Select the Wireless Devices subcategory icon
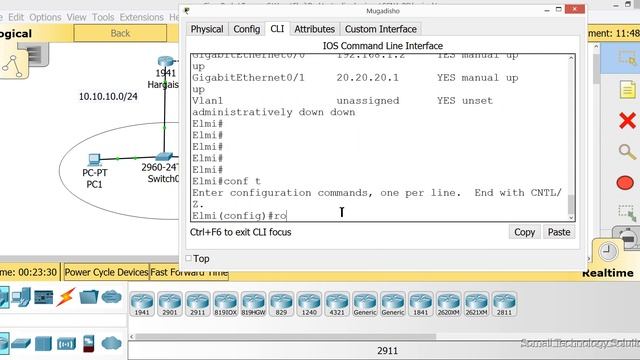The image size is (640, 360). pos(66,344)
